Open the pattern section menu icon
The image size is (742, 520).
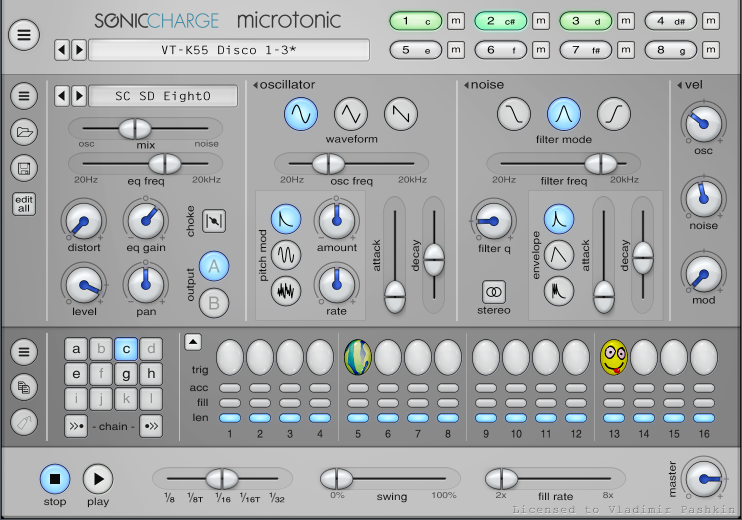24,352
